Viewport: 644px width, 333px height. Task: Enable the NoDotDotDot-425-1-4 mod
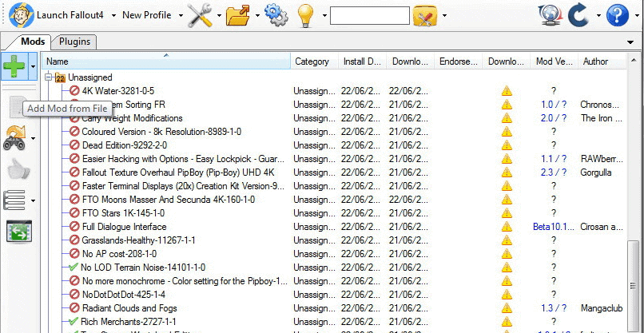coord(74,295)
